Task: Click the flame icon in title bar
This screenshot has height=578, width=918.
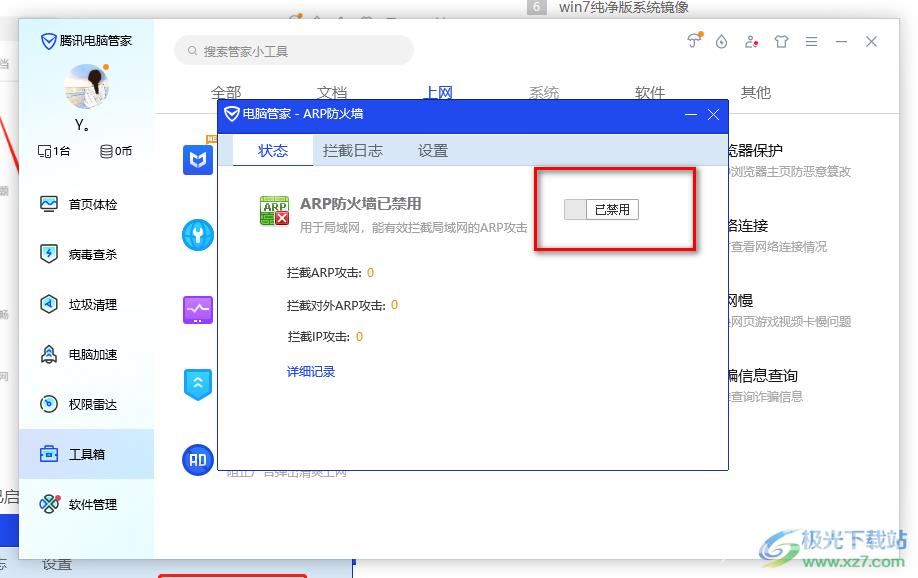Action: pos(721,42)
